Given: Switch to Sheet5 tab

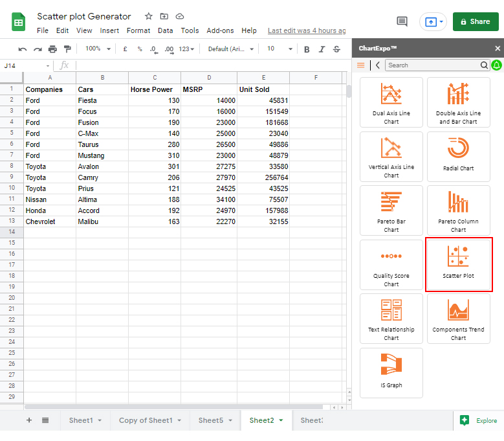Looking at the screenshot, I should pos(210,420).
